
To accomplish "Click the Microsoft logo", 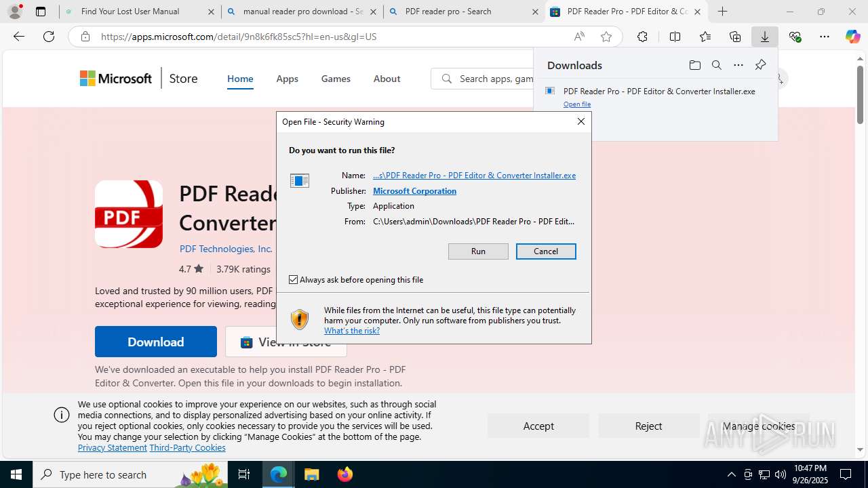I will tap(116, 79).
